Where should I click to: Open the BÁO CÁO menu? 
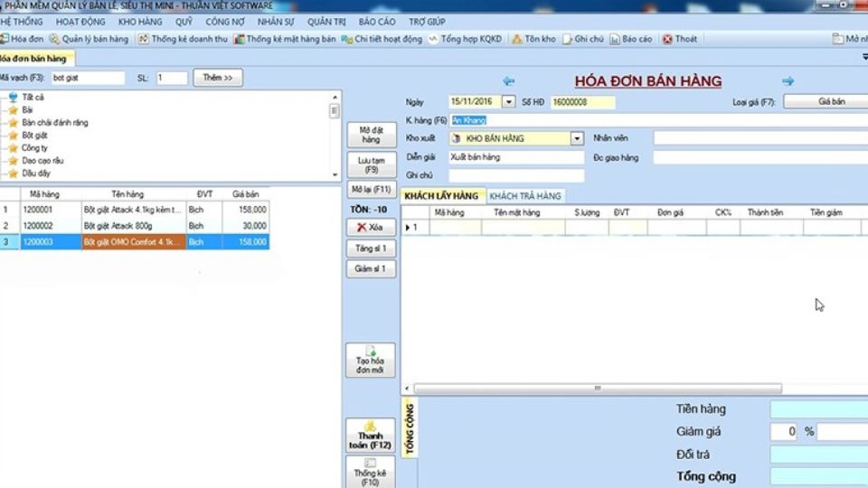pos(378,21)
